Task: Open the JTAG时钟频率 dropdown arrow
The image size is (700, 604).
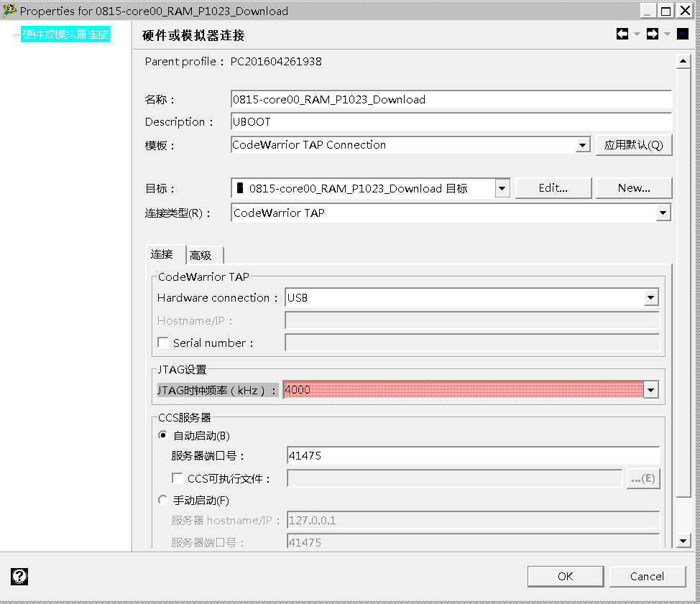Action: [651, 390]
